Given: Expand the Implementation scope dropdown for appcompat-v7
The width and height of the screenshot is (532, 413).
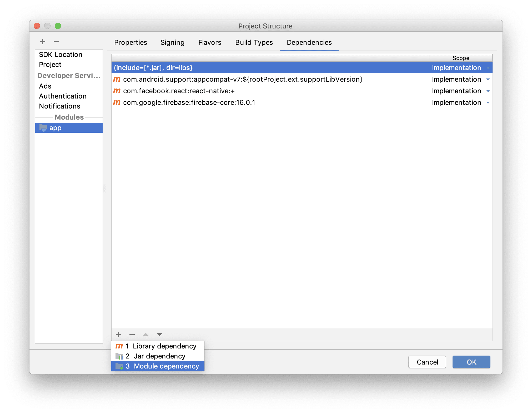Looking at the screenshot, I should coord(487,79).
